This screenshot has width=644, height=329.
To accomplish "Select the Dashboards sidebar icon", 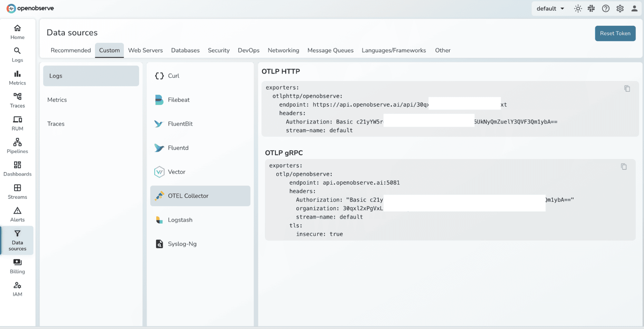I will click(x=17, y=169).
